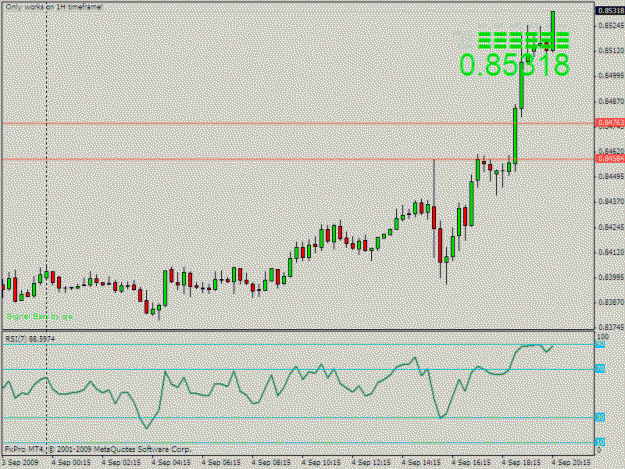Click the "4 Sep 18:15" time label
Viewport: 625px width, 469px height.
[521, 462]
